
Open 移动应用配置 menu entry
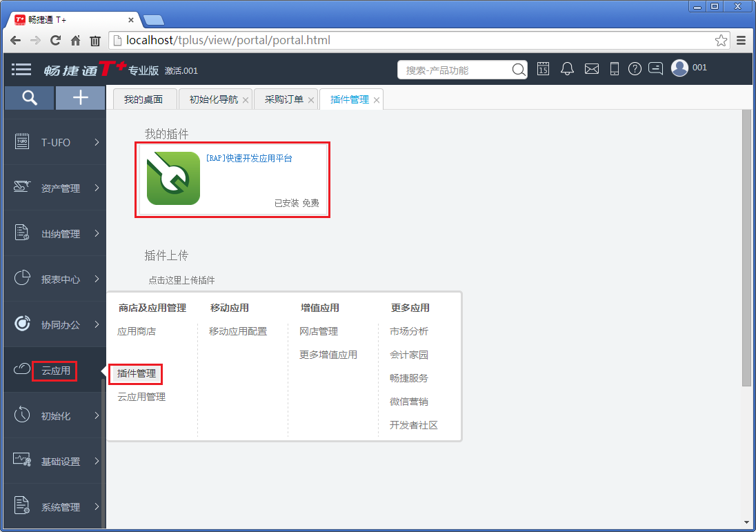[238, 331]
